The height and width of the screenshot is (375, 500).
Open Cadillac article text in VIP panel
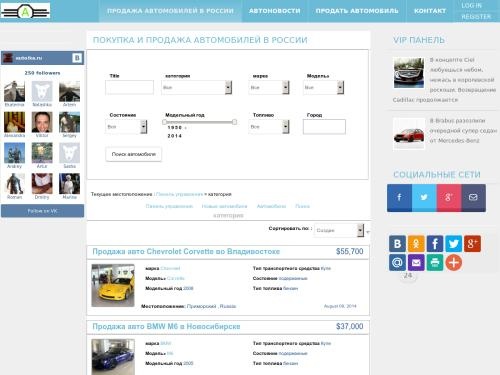pyautogui.click(x=444, y=80)
